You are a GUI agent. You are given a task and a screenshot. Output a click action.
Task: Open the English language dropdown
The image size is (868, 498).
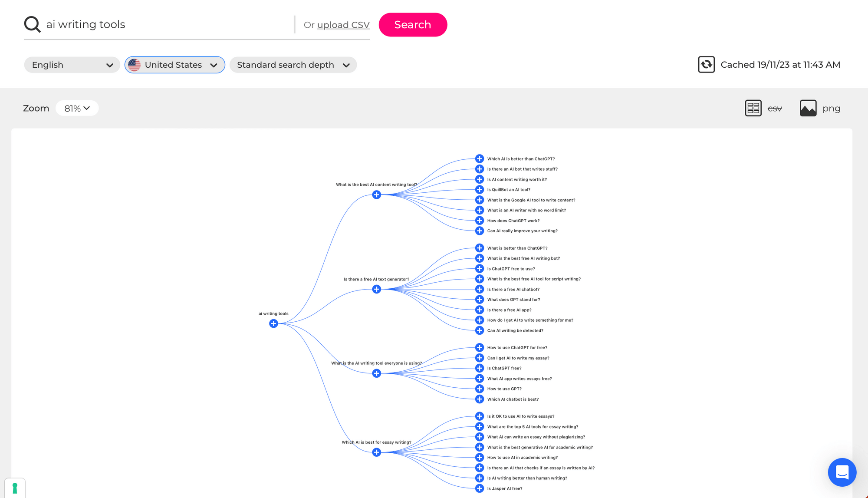72,65
